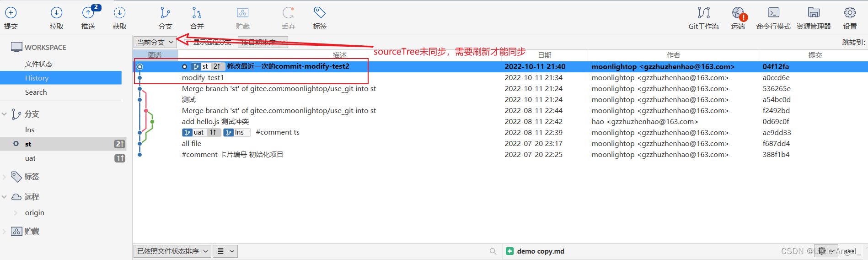Click the 获取 (Fetch) toolbar icon

tap(120, 13)
